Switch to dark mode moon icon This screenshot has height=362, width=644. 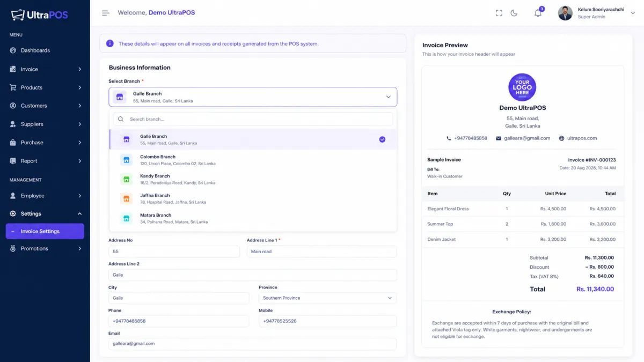(514, 13)
